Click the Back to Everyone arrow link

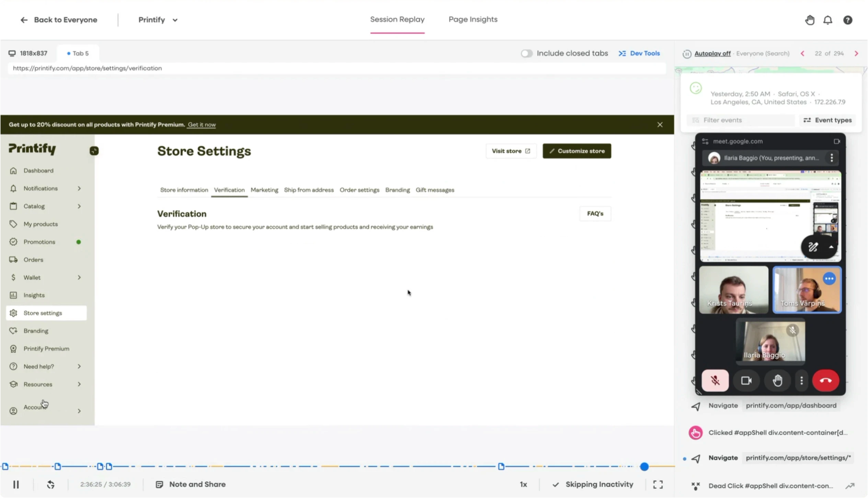coord(59,20)
